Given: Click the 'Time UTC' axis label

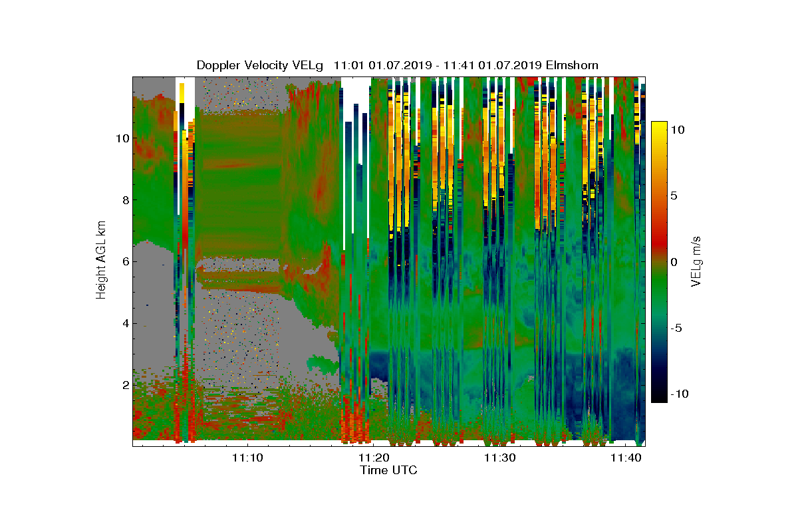Looking at the screenshot, I should 389,470.
